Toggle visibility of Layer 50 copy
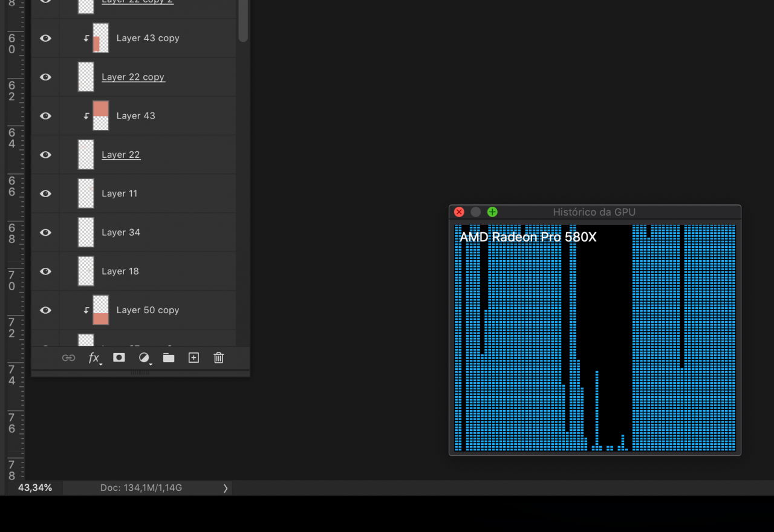The height and width of the screenshot is (532, 774). pos(45,310)
